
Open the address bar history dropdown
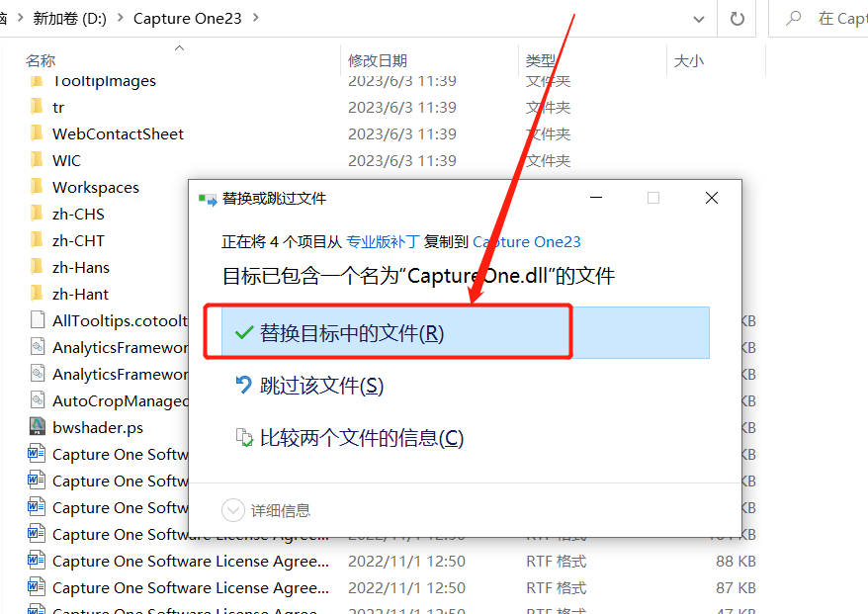pos(698,19)
